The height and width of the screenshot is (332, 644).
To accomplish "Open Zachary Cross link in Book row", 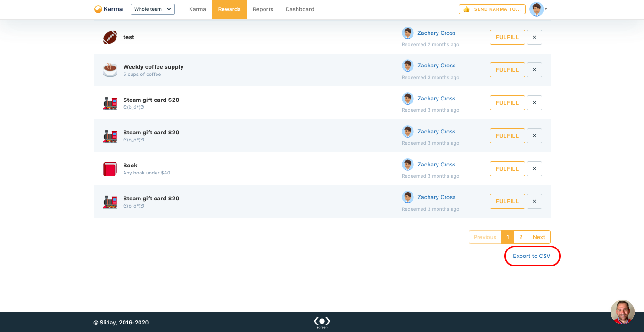I will coord(436,165).
